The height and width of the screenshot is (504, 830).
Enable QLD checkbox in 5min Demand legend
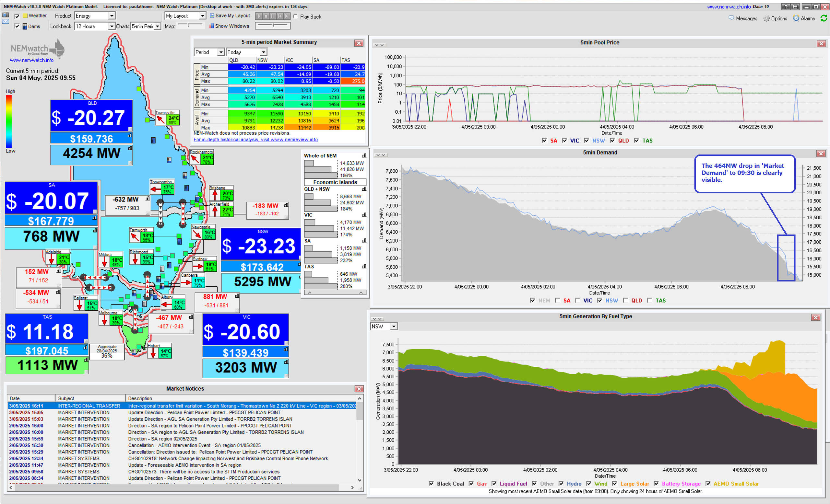click(x=625, y=301)
